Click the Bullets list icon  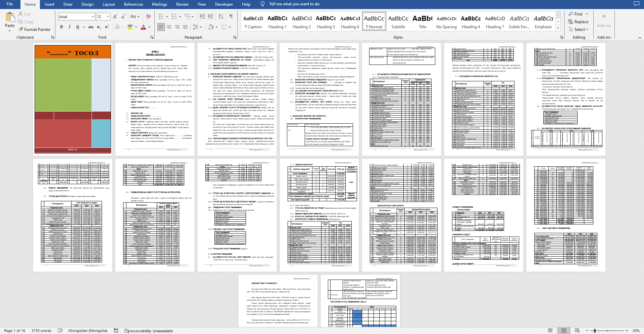[x=161, y=16]
